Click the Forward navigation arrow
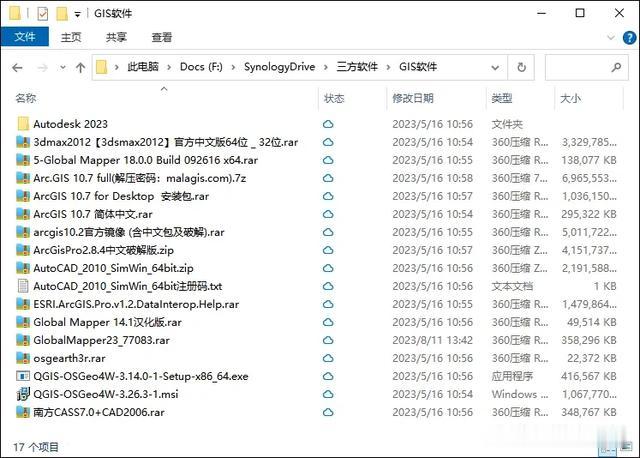The width and height of the screenshot is (640, 458). point(42,67)
